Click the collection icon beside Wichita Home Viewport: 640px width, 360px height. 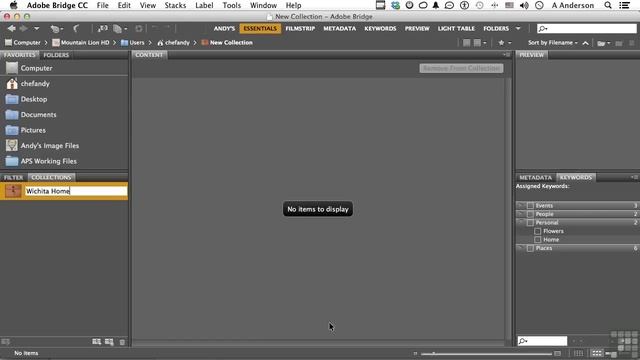13,191
